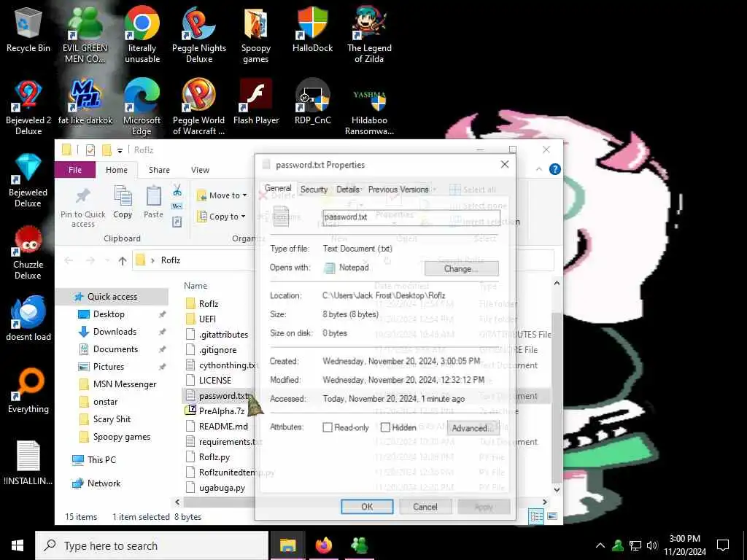
Task: Open the taskbar volume speaker icon
Action: [x=652, y=545]
